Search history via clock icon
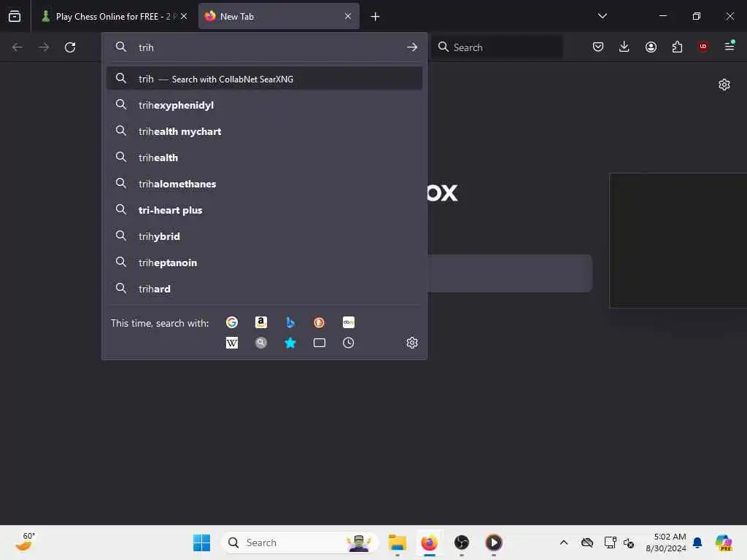Image resolution: width=747 pixels, height=560 pixels. (348, 343)
